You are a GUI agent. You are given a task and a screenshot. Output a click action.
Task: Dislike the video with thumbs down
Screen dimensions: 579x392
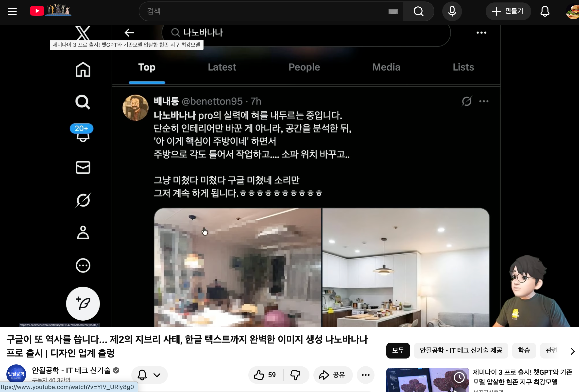[295, 375]
